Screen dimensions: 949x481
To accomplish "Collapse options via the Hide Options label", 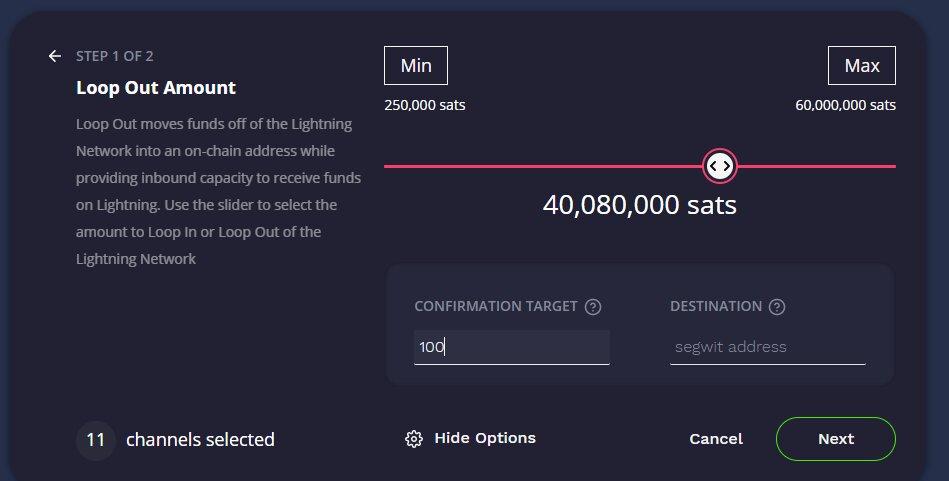I will coord(485,438).
